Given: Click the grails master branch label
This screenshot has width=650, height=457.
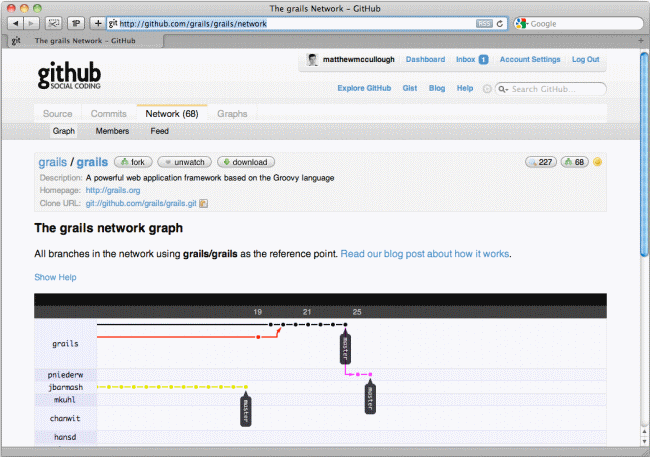Looking at the screenshot, I should coord(345,348).
